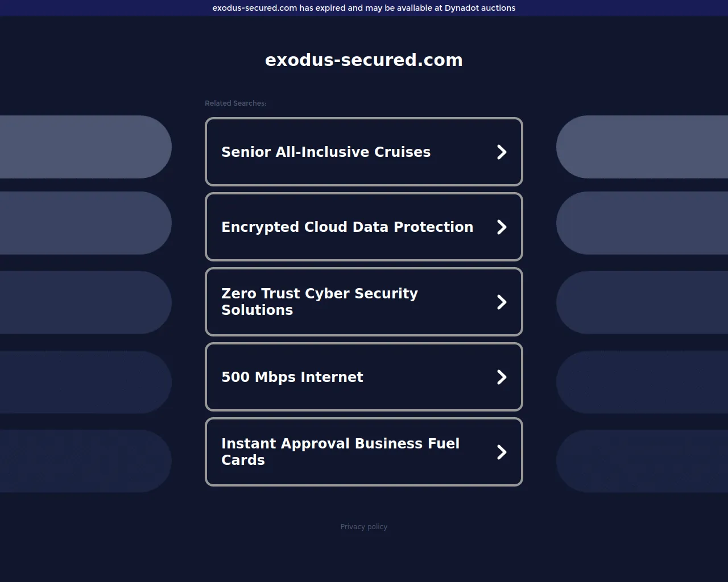Click the exodus-secured.com page heading
Viewport: 728px width, 582px height.
[x=364, y=60]
